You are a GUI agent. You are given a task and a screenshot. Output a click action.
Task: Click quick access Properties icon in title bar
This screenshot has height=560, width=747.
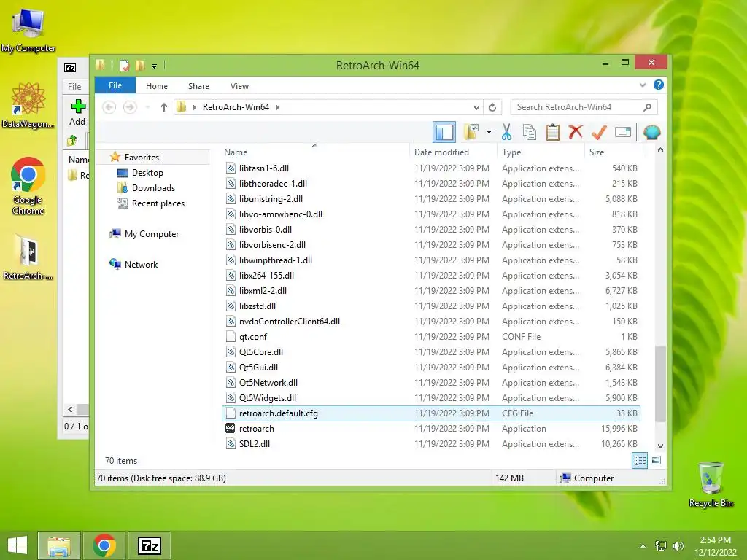coord(125,65)
